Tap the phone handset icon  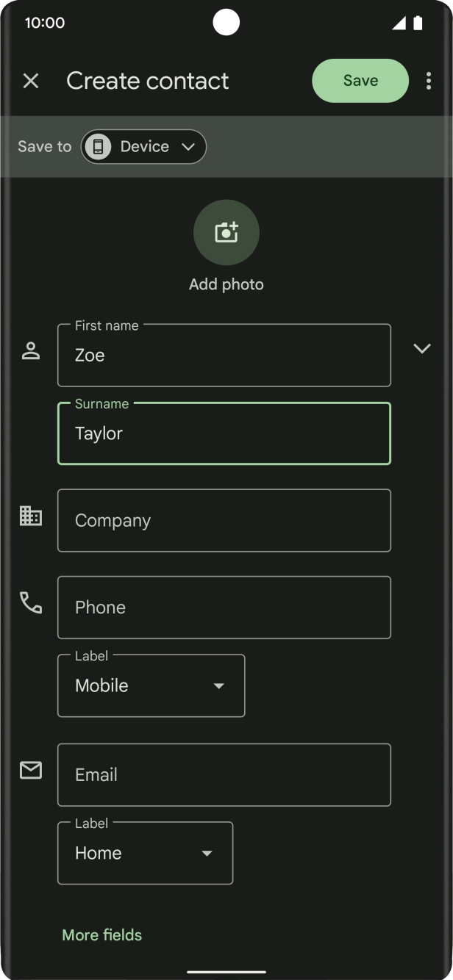[x=31, y=603]
